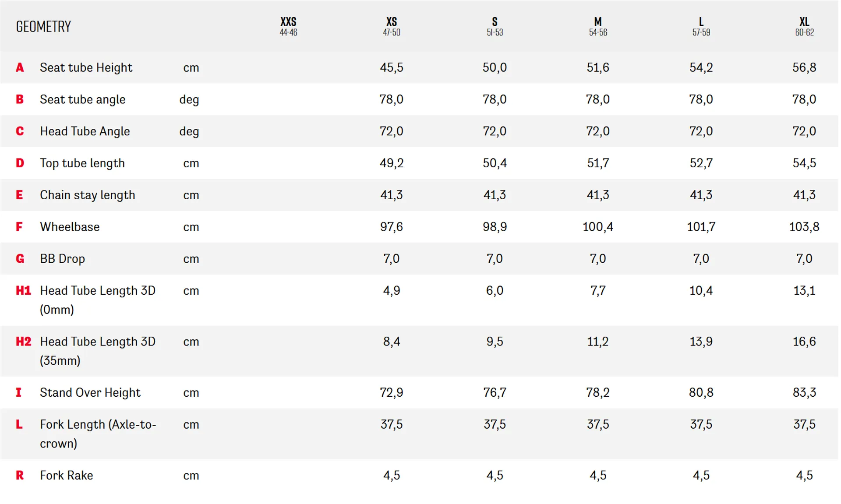Click the Fork Rake row label
841x504 pixels.
pos(66,476)
